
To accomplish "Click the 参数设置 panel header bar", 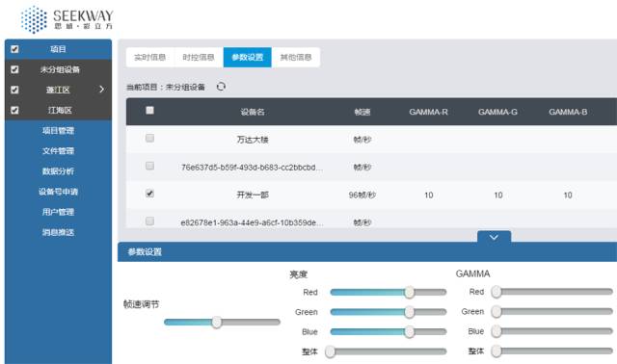I will pos(367,252).
